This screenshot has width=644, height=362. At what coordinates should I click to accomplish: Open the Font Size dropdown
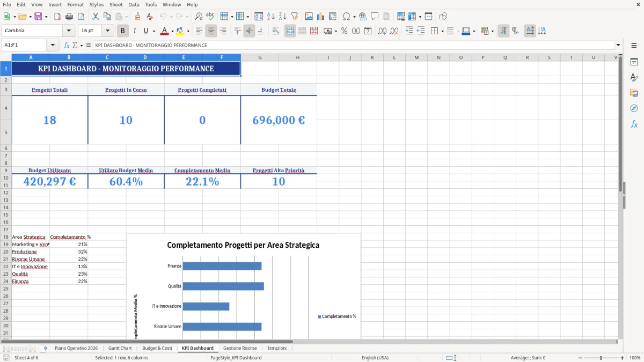(107, 31)
